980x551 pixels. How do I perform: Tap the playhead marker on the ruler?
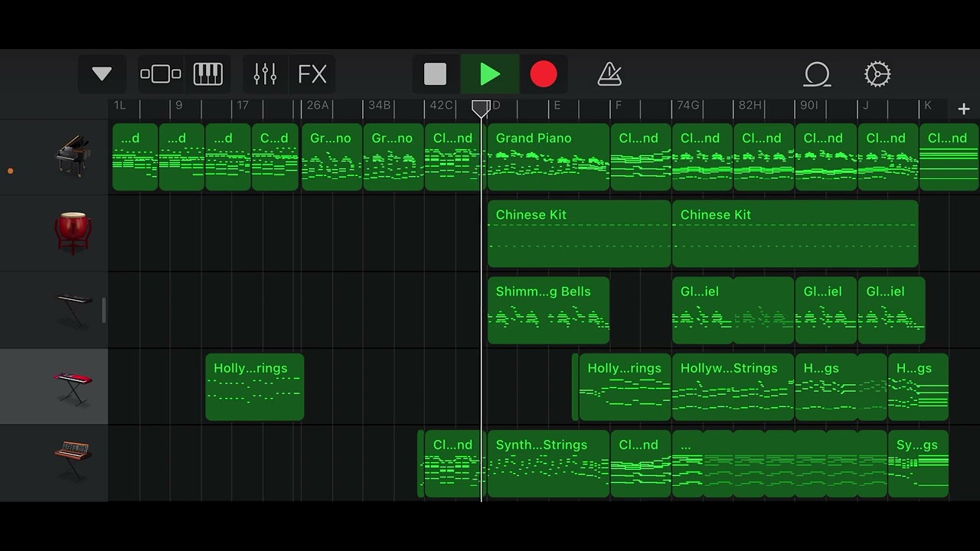pos(481,109)
